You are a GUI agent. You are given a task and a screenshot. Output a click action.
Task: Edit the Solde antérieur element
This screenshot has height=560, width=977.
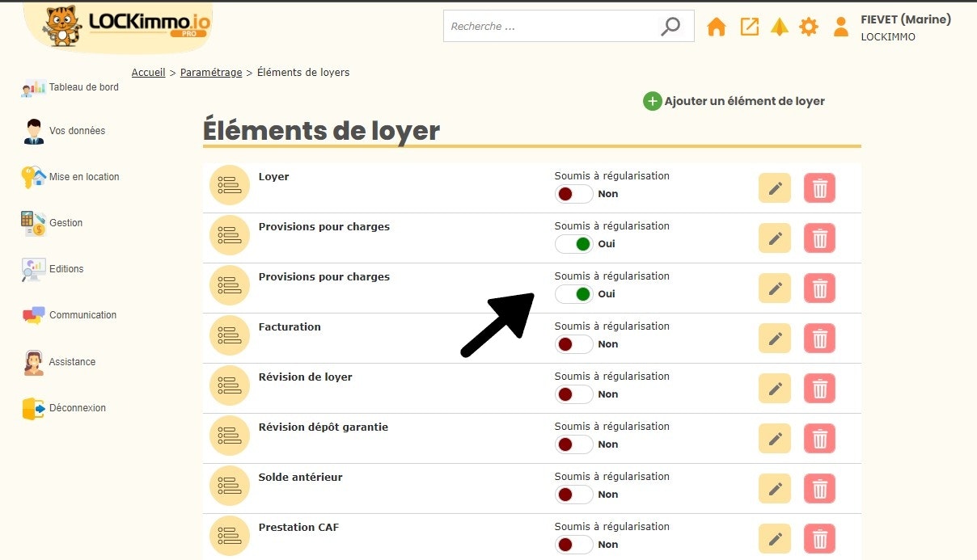(x=775, y=489)
